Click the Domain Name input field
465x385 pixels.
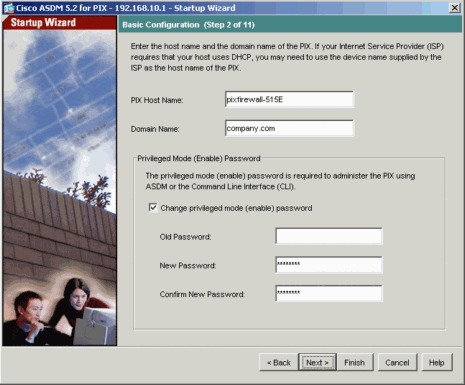pos(289,128)
